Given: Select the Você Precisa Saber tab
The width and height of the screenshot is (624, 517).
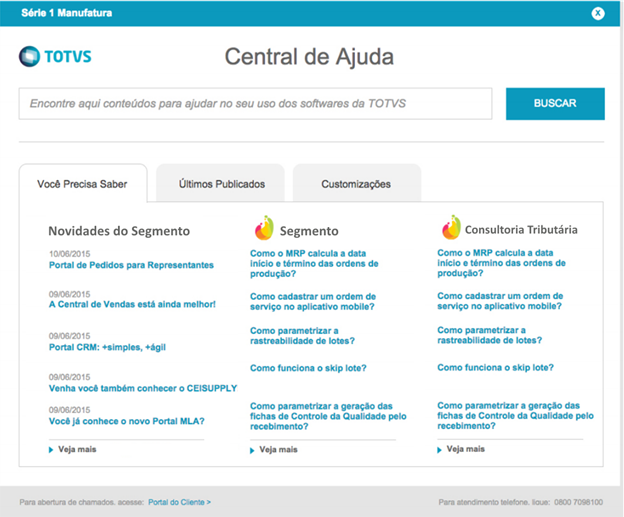Looking at the screenshot, I should point(83,184).
